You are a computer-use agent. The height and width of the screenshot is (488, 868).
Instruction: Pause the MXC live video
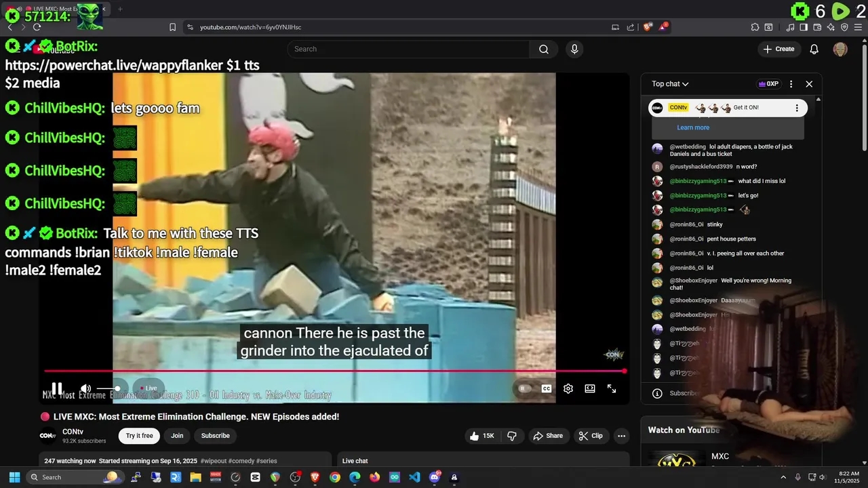[x=57, y=388]
